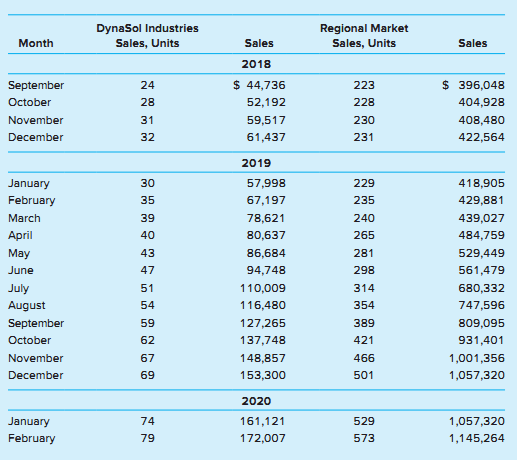Viewport: 517px width, 460px height.
Task: Click regional units value 573
Action: tap(364, 438)
